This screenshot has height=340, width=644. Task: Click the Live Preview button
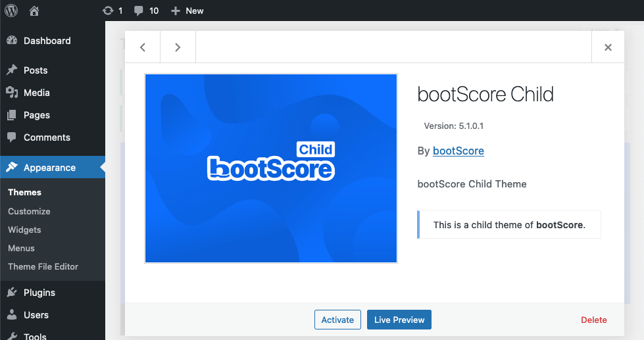pos(399,320)
